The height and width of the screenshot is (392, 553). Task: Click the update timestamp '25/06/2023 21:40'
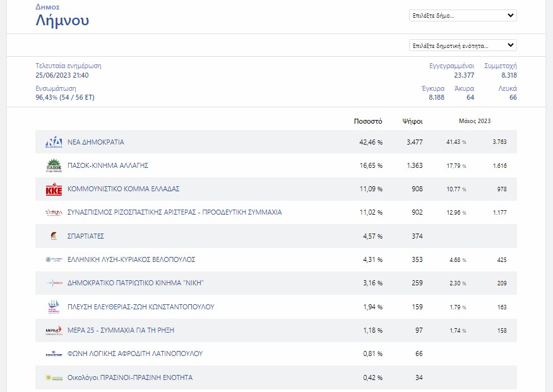coord(62,75)
